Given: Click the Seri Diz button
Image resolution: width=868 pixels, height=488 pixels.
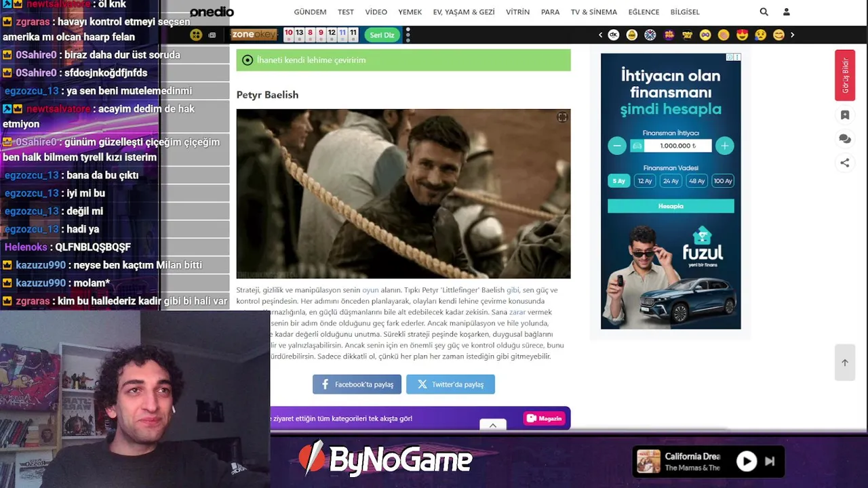Looking at the screenshot, I should coord(382,35).
